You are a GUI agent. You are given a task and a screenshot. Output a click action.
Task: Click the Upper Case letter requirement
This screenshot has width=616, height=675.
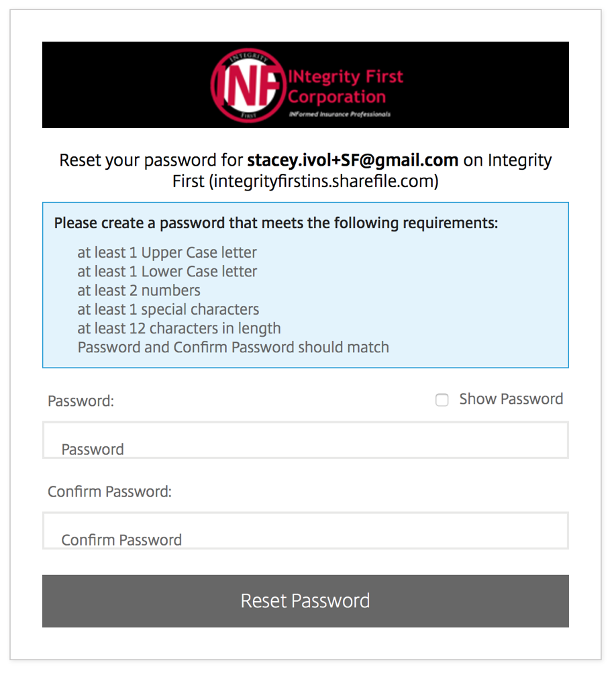tap(167, 252)
